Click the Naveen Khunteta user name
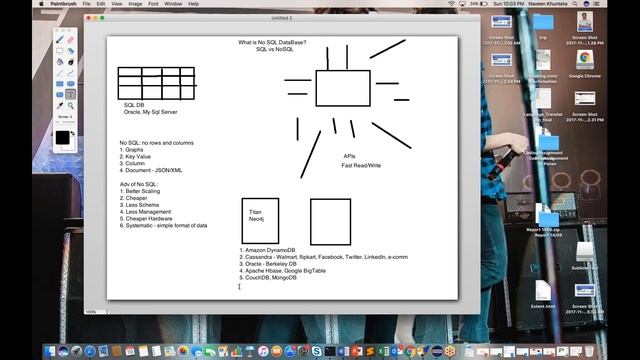 (x=548, y=4)
